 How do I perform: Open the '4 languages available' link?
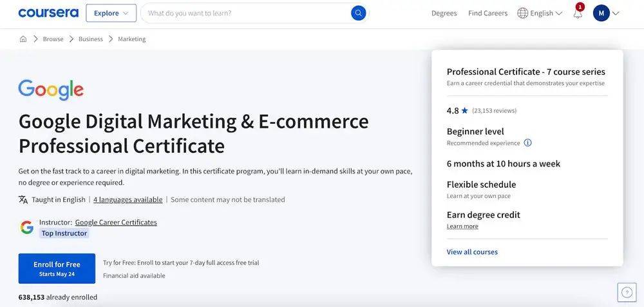[128, 199]
